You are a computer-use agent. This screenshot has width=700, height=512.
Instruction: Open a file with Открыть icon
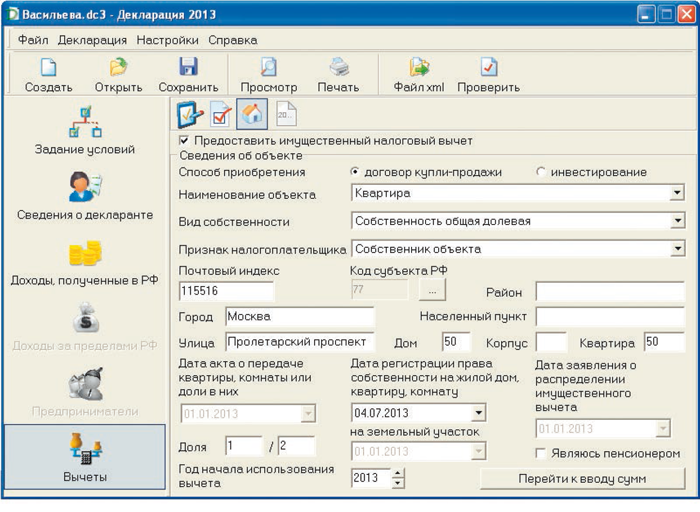118,68
